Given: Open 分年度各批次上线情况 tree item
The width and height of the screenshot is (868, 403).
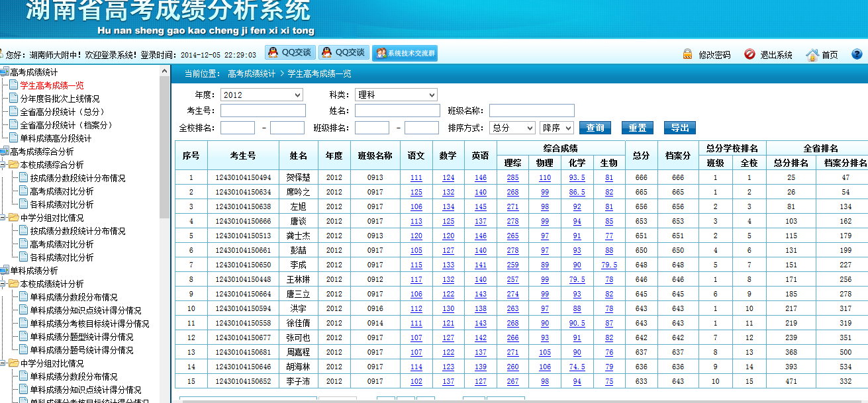Looking at the screenshot, I should point(60,99).
